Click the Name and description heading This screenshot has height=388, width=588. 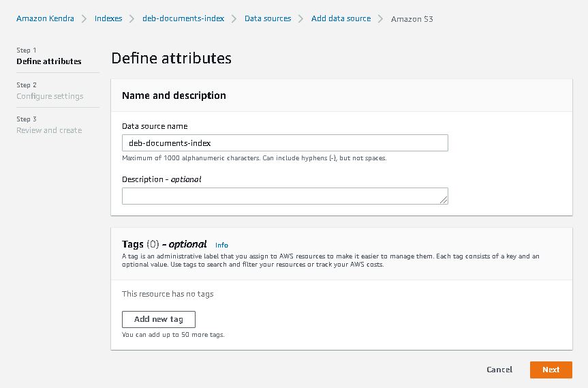point(174,95)
